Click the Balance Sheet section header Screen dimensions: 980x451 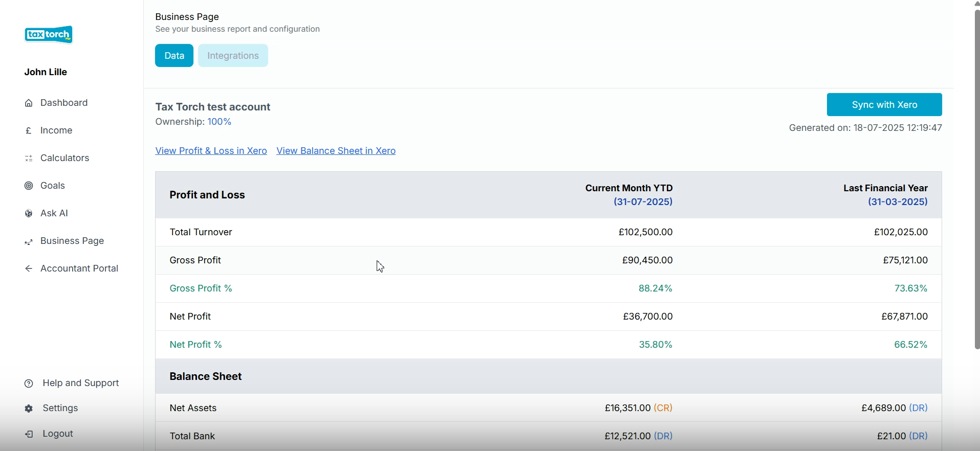[206, 377]
